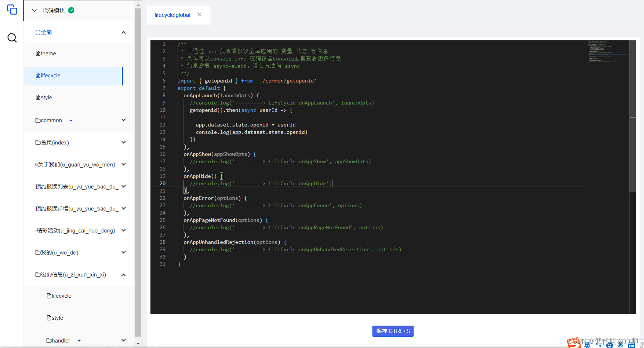
Task: Open the copy/pages icon in left rail
Action: 12,10
